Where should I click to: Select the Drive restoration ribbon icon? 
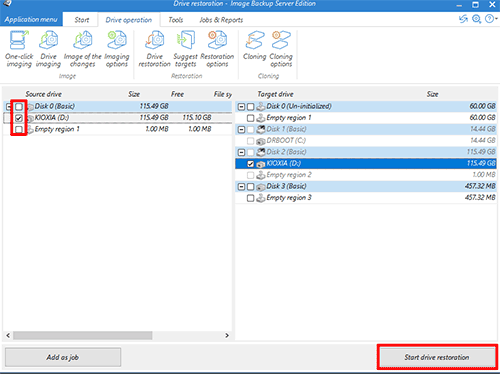tap(154, 49)
